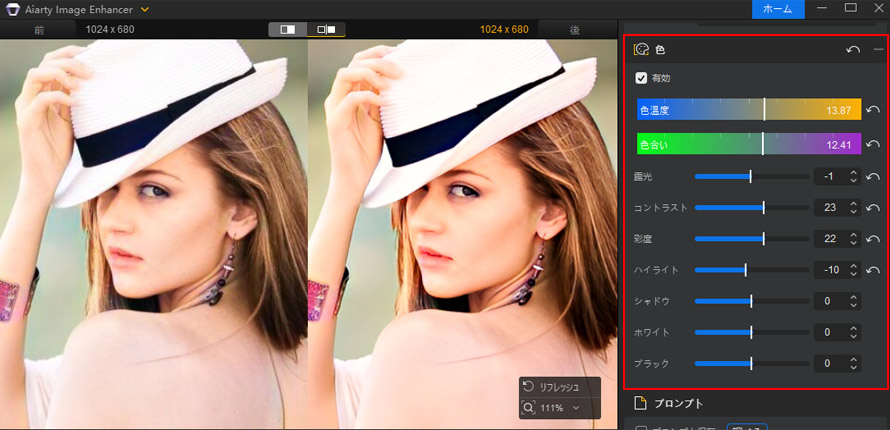Click the 前 label tab
The image size is (890, 430).
(x=39, y=30)
